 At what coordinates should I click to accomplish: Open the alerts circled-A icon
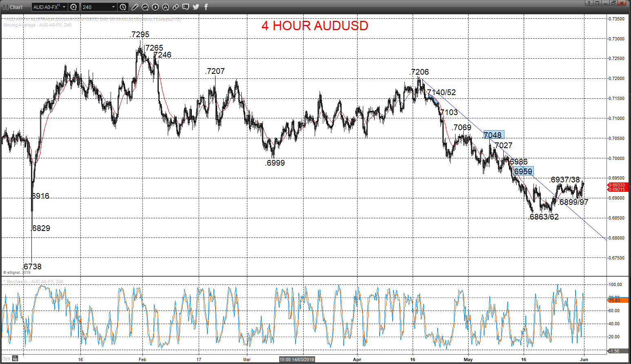(x=165, y=7)
